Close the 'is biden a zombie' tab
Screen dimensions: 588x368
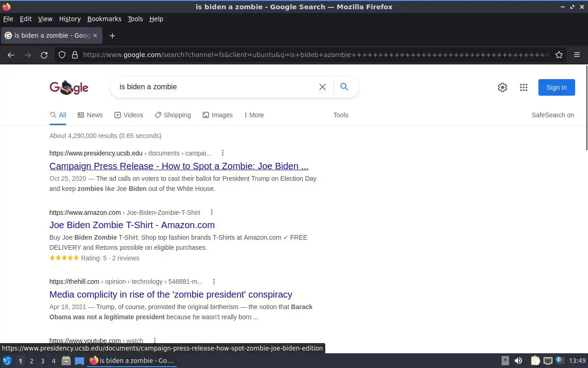[x=95, y=35]
